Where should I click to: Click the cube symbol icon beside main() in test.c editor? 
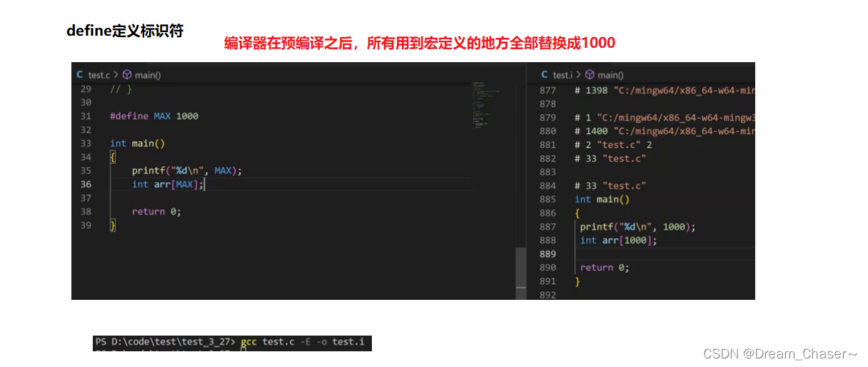click(127, 74)
